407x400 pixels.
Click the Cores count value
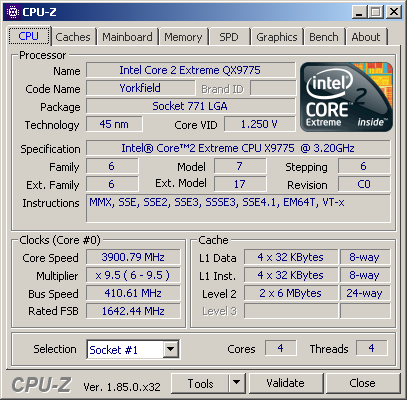[280, 348]
